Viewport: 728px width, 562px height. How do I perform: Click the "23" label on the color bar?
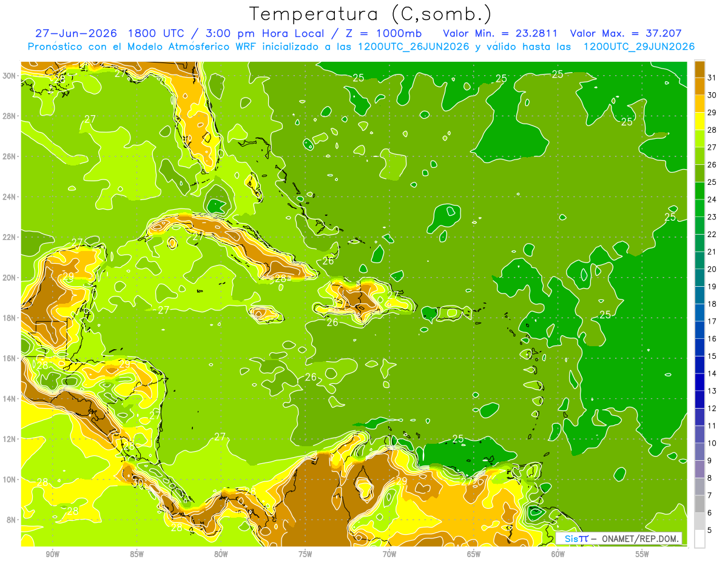pyautogui.click(x=712, y=217)
